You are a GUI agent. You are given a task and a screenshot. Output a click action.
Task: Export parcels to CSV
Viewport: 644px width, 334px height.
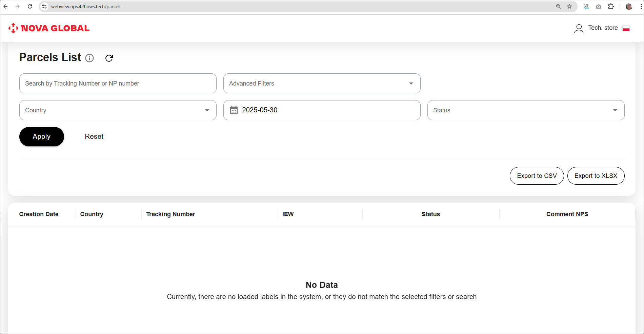(537, 176)
